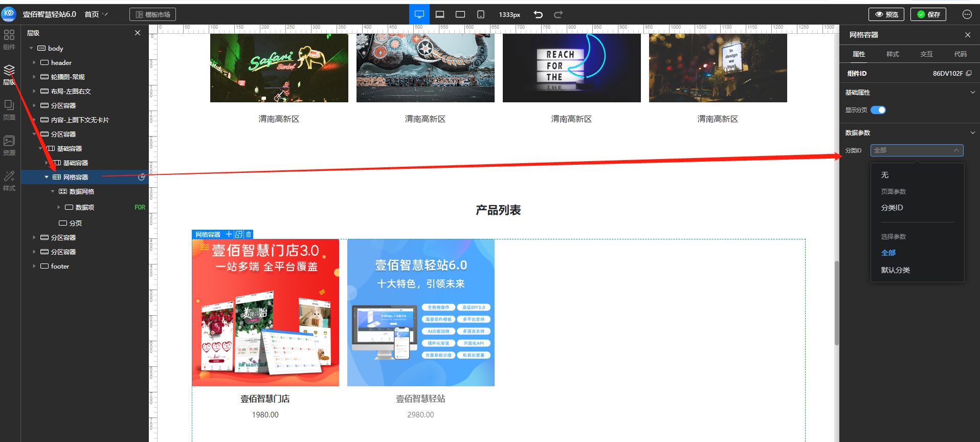Click the canvas vertical scrollbar
This screenshot has height=442, width=980.
[x=837, y=303]
